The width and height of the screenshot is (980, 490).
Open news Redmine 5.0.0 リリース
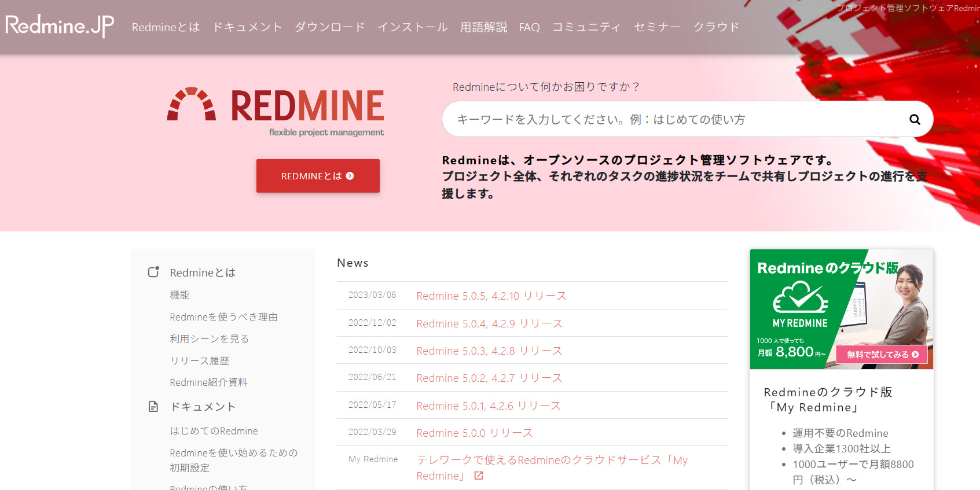[x=475, y=433]
